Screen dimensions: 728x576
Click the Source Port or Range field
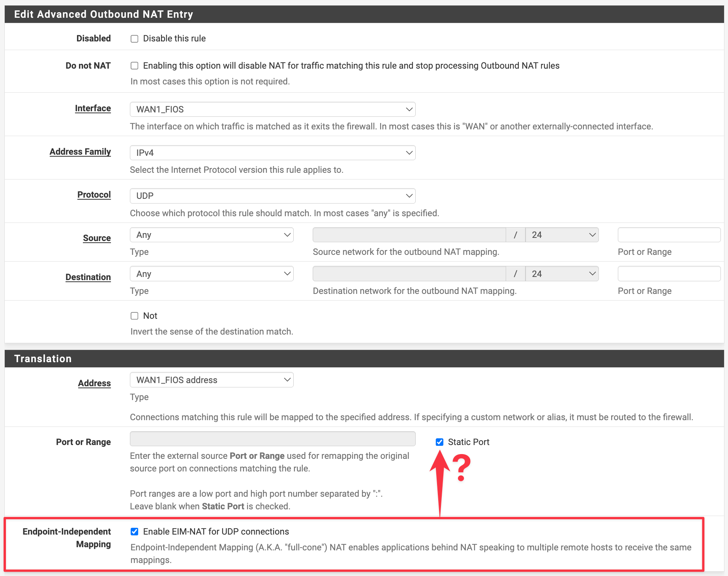pos(669,235)
